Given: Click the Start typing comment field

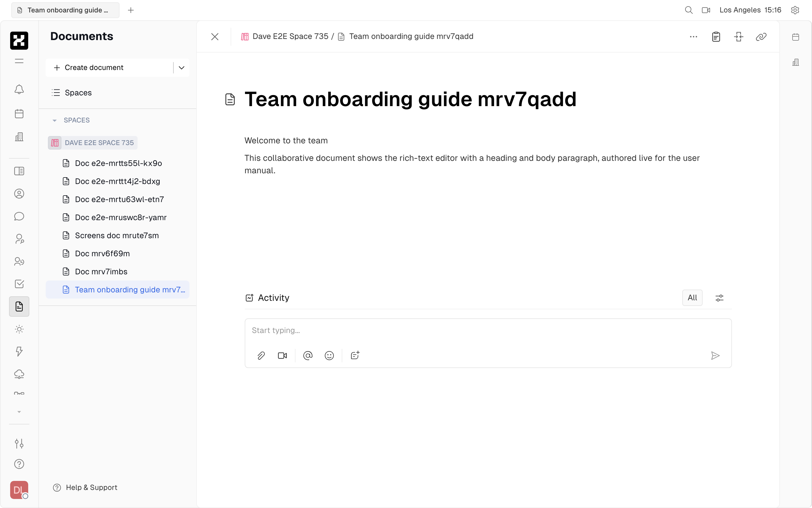Looking at the screenshot, I should pyautogui.click(x=488, y=330).
